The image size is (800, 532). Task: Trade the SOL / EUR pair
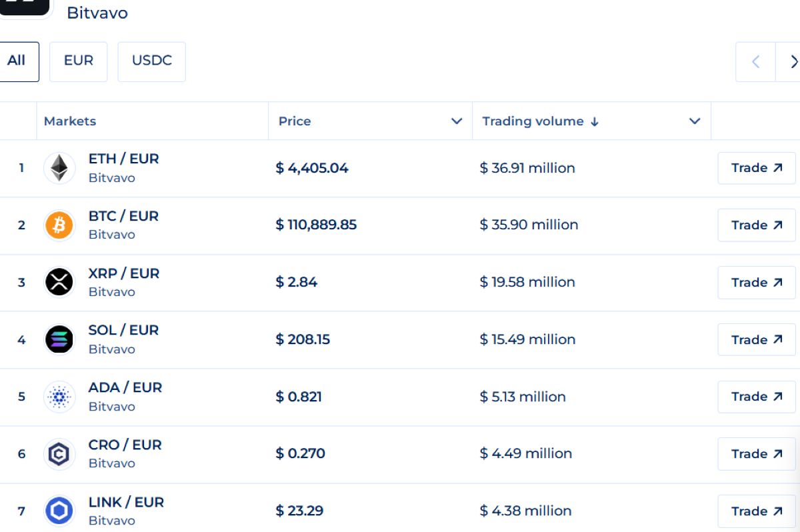tap(757, 339)
